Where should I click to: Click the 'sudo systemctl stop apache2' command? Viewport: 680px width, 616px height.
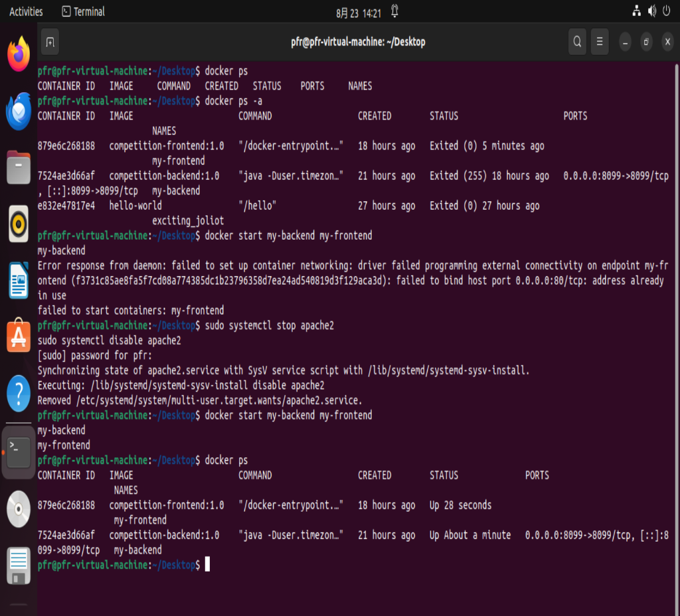point(270,325)
